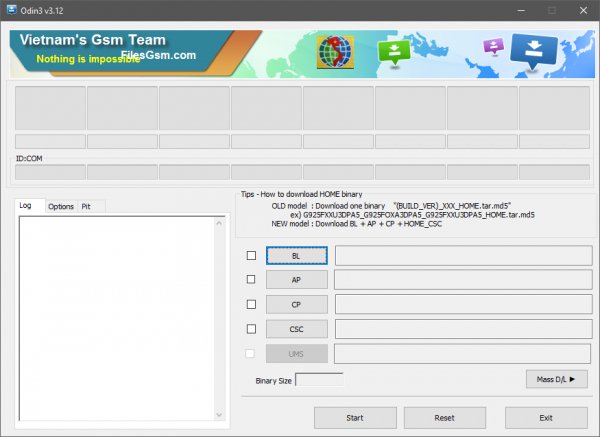
Task: Click log scrollbar up arrow
Action: click(x=219, y=223)
